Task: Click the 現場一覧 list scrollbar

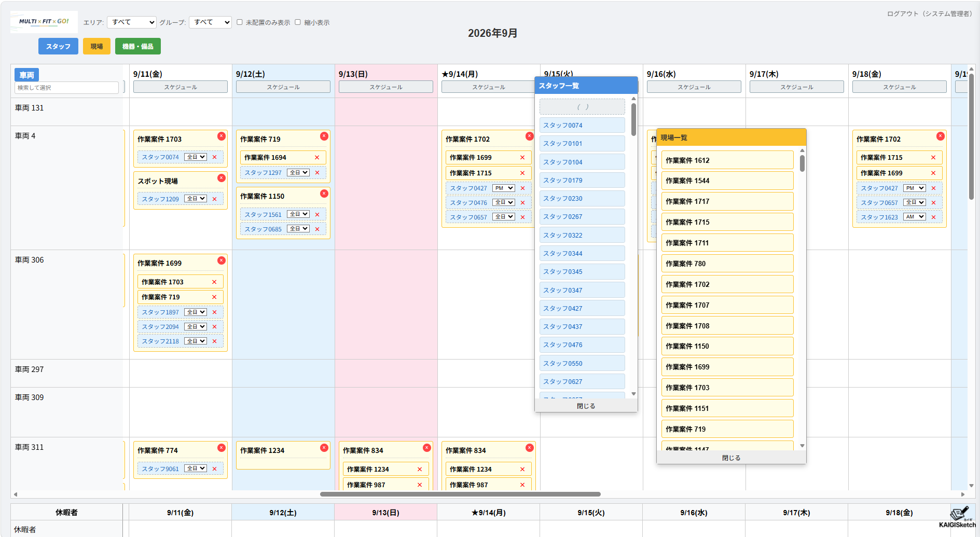Action: 802,164
